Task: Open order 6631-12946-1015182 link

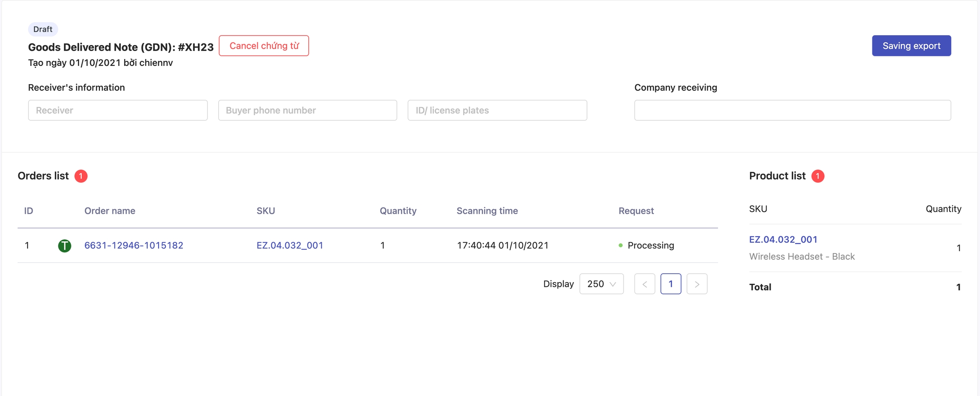Action: pos(134,246)
